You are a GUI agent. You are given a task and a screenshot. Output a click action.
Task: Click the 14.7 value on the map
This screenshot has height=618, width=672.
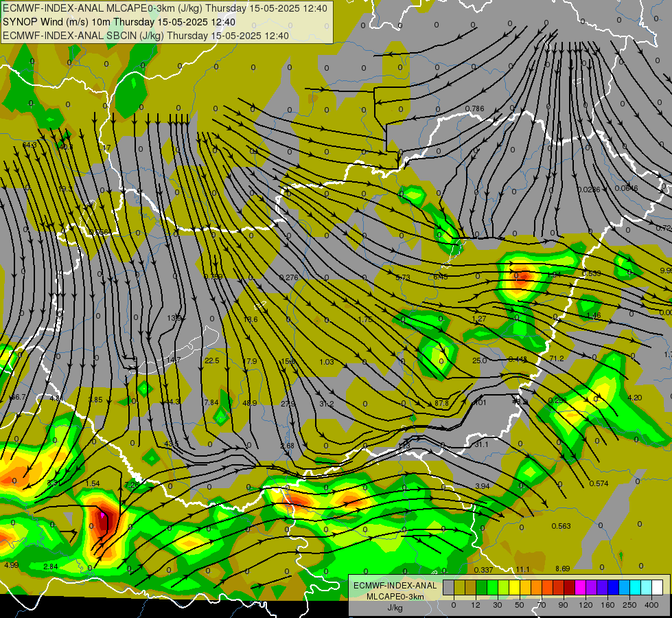(x=174, y=359)
